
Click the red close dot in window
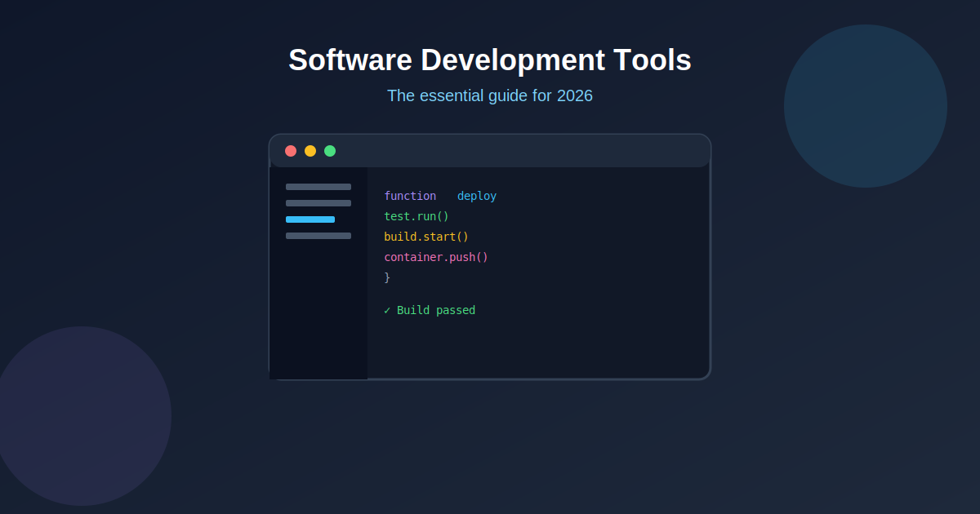pos(291,151)
